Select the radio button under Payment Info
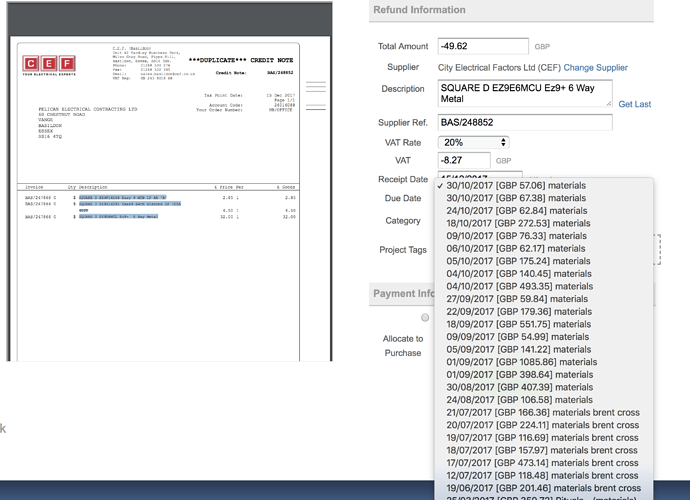Image resolution: width=690 pixels, height=500 pixels. coord(425,317)
